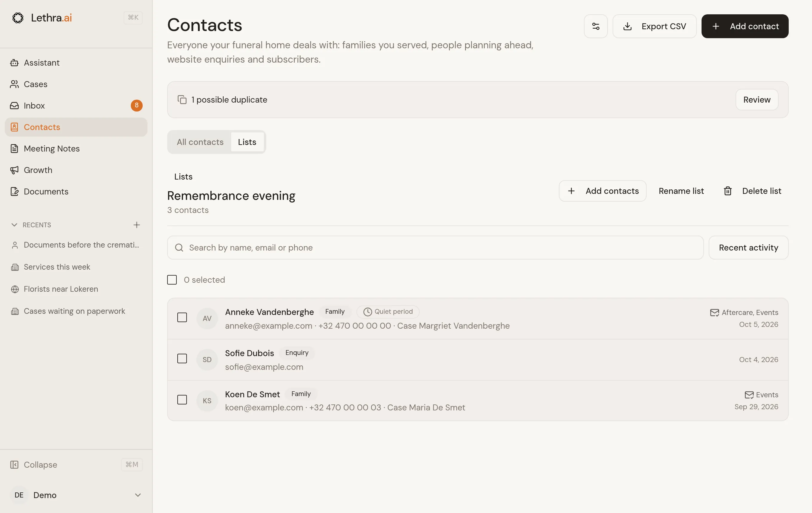Image resolution: width=812 pixels, height=513 pixels.
Task: Open Meeting Notes page
Action: [76, 149]
